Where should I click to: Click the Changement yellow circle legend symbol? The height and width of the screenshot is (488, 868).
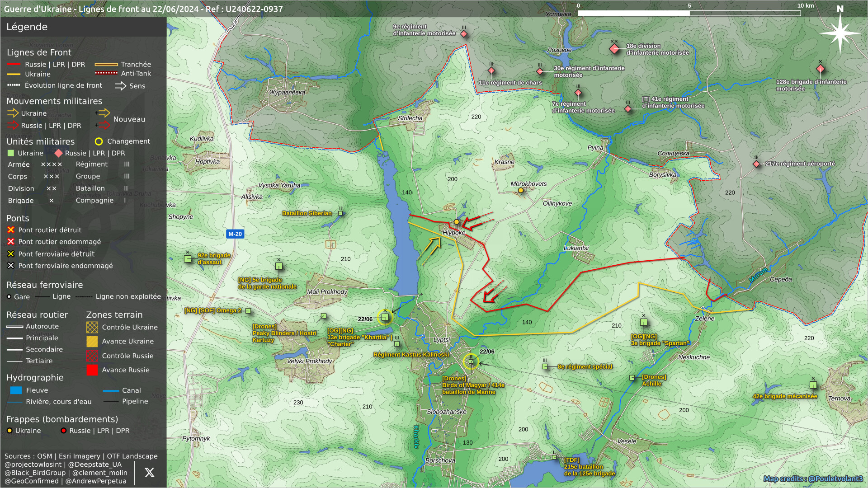(99, 141)
